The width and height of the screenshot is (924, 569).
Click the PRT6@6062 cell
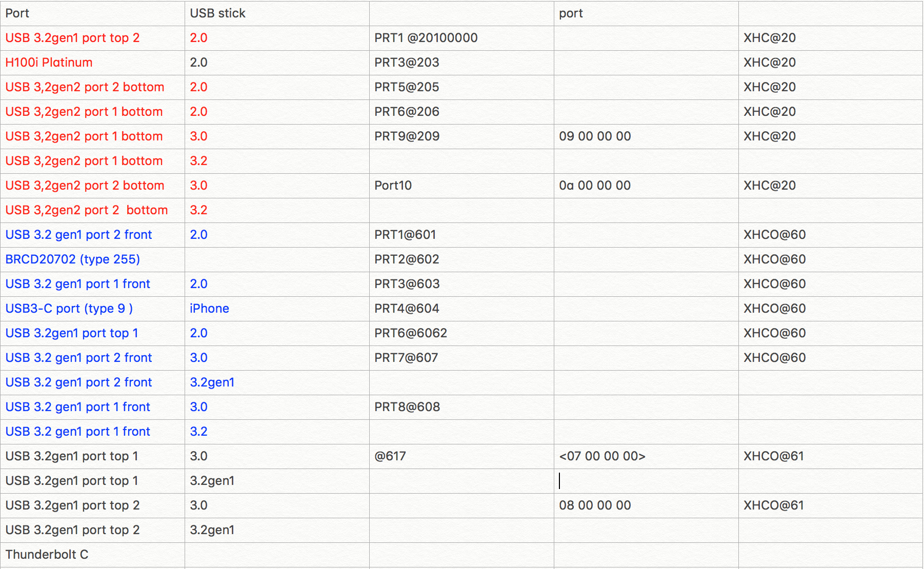tap(410, 333)
